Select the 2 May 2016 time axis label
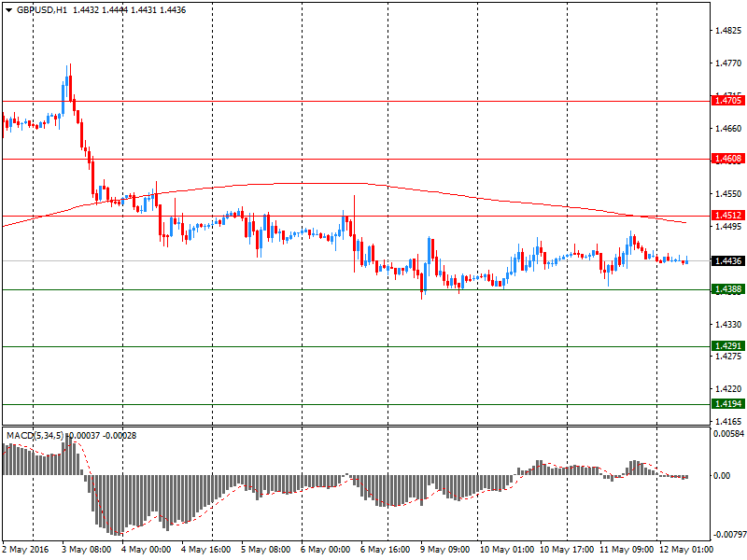This screenshot has height=560, width=747. pyautogui.click(x=25, y=550)
